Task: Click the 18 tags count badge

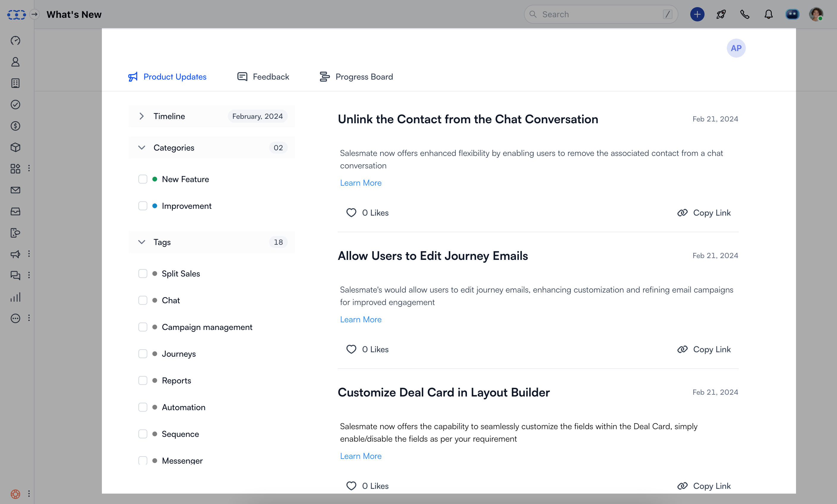Action: 278,242
